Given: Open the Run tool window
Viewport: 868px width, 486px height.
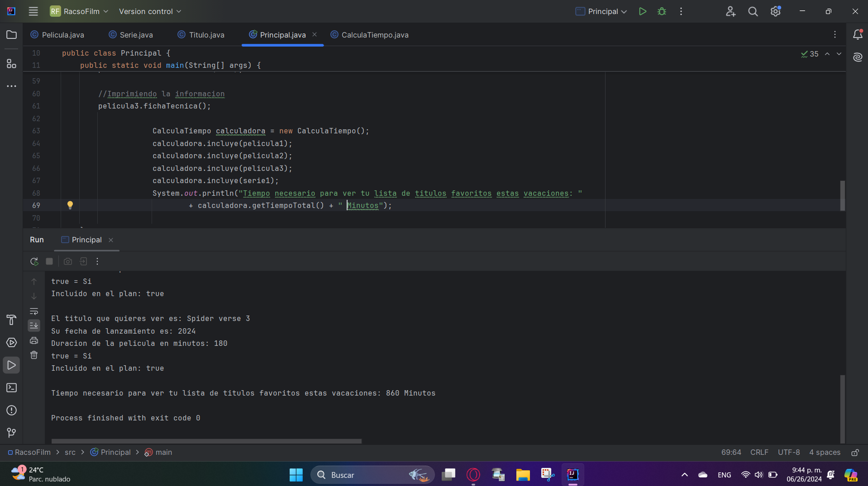Looking at the screenshot, I should pos(12,365).
